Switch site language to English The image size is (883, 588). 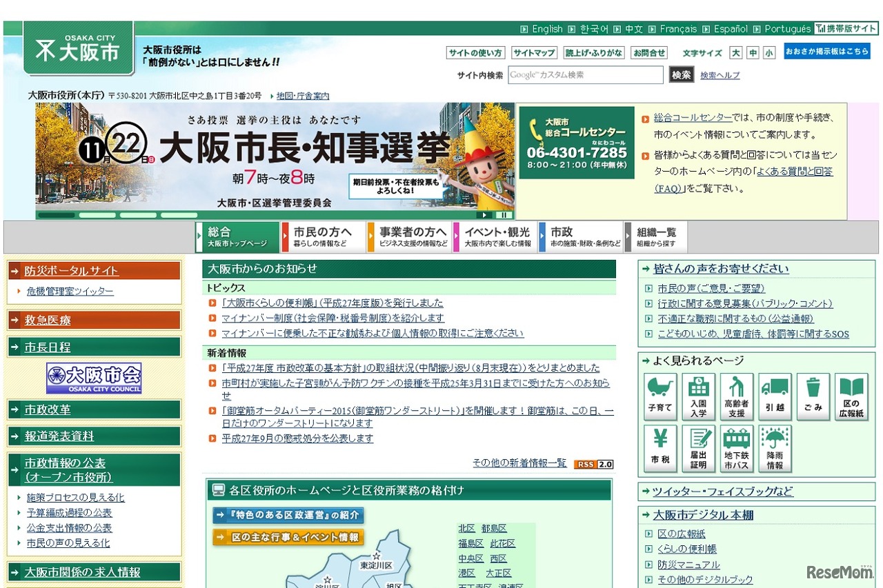(x=546, y=29)
